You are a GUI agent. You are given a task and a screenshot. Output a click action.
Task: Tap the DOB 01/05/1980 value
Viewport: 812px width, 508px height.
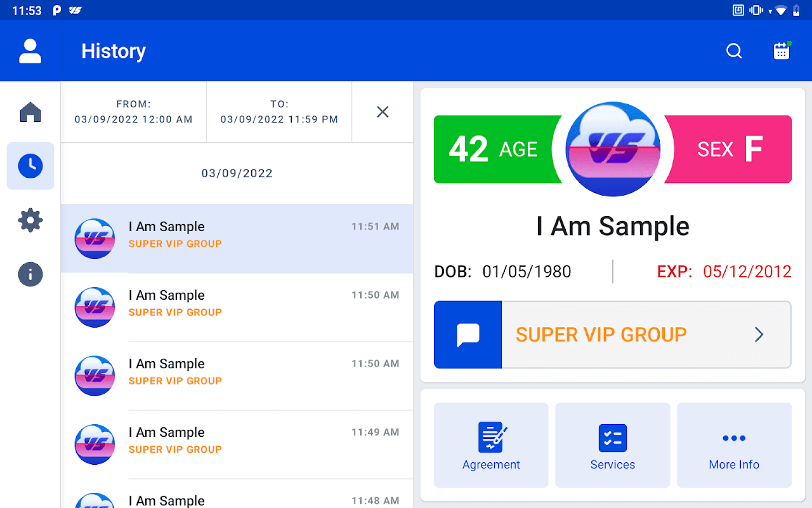(527, 272)
